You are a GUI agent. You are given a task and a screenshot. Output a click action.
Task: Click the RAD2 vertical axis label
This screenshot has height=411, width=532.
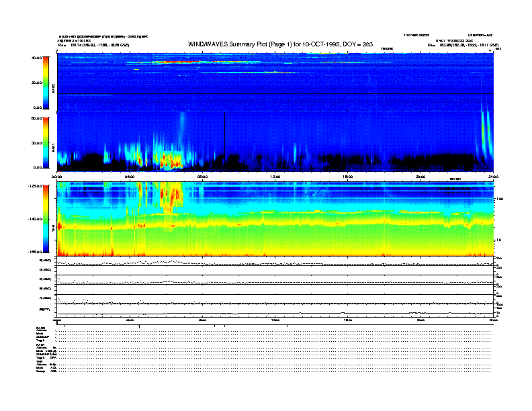coord(54,88)
